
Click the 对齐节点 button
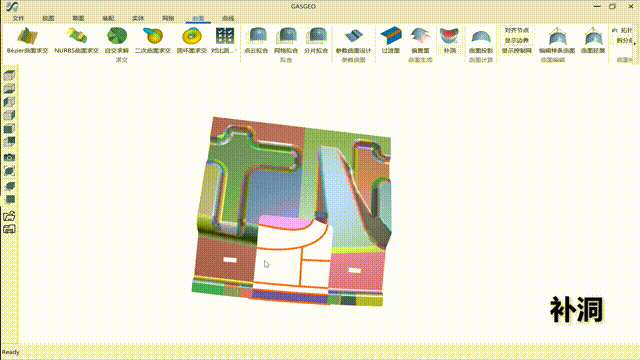tap(516, 30)
